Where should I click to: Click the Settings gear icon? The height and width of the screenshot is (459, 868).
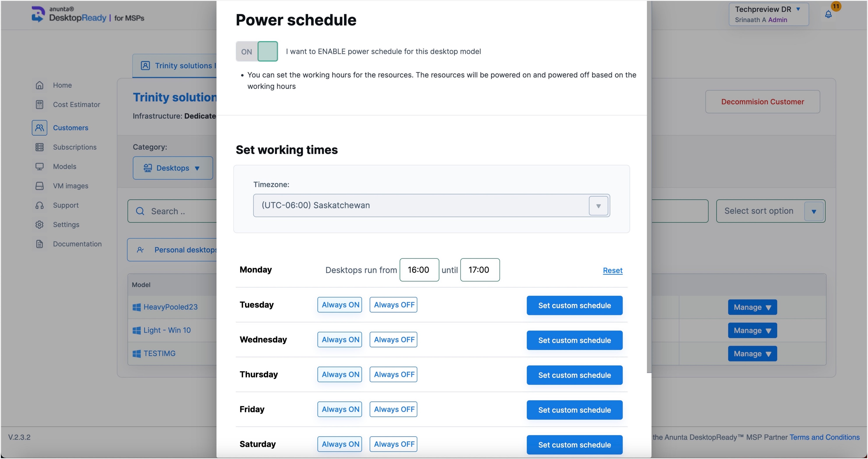39,225
